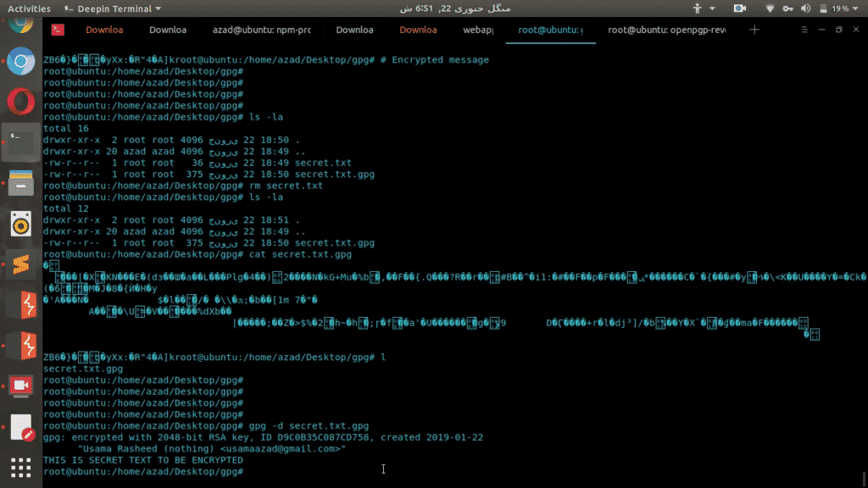This screenshot has width=868, height=488.
Task: Click secret.txt.gpg output under the l command
Action: tap(83, 369)
